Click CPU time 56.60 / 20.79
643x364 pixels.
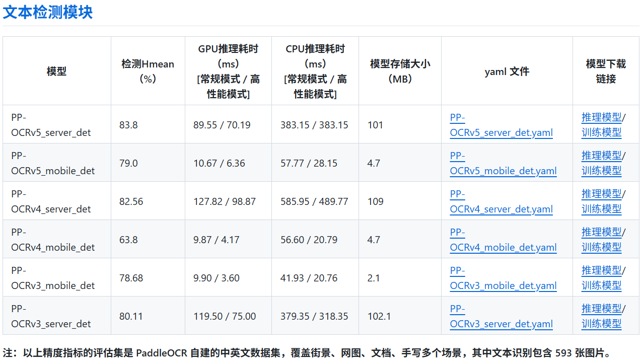coord(309,240)
